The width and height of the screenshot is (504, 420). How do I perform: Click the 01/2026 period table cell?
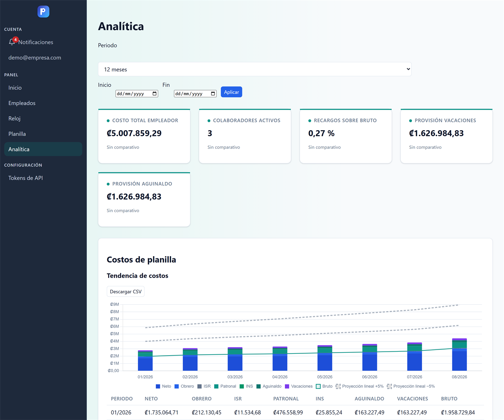point(121,413)
